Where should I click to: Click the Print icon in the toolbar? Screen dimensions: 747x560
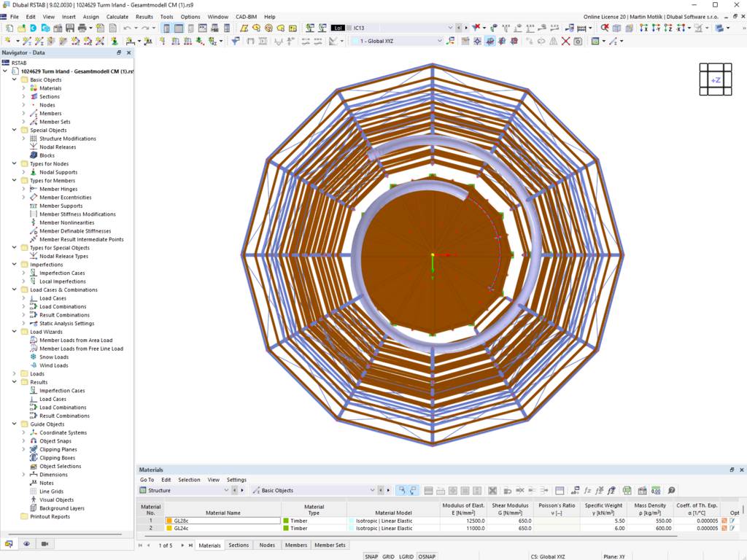tap(82, 28)
